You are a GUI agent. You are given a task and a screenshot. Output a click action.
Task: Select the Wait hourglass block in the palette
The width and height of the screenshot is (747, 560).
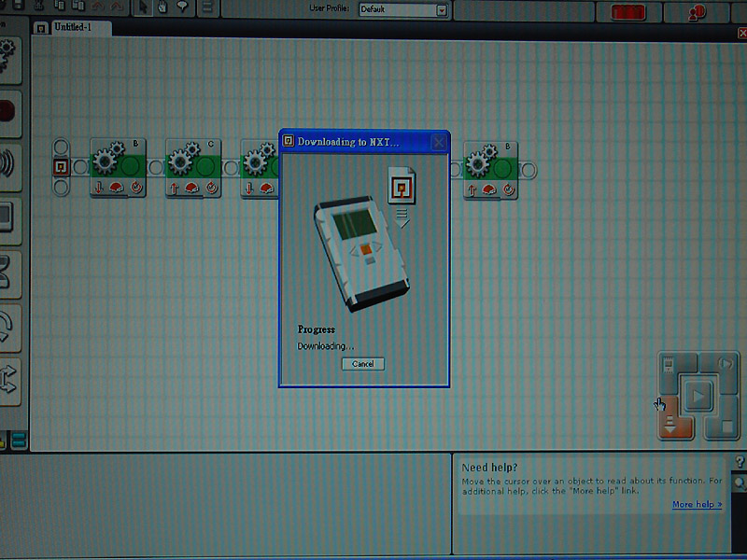(x=8, y=273)
